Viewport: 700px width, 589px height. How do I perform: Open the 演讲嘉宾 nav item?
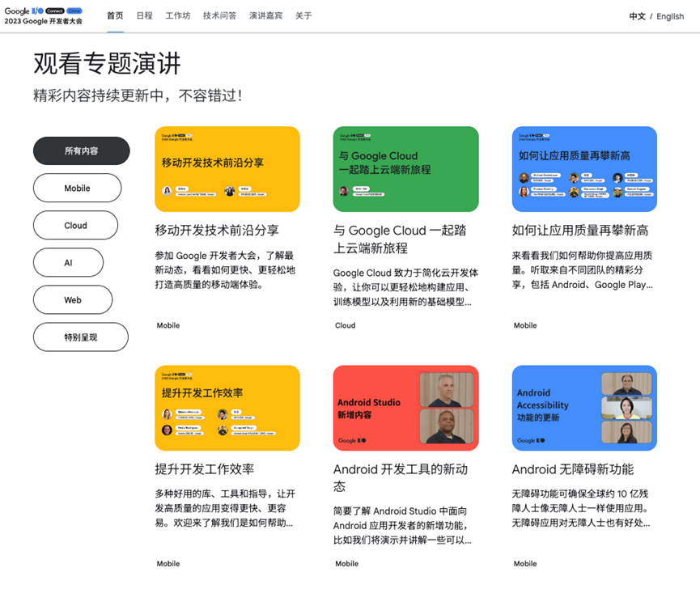pyautogui.click(x=265, y=15)
